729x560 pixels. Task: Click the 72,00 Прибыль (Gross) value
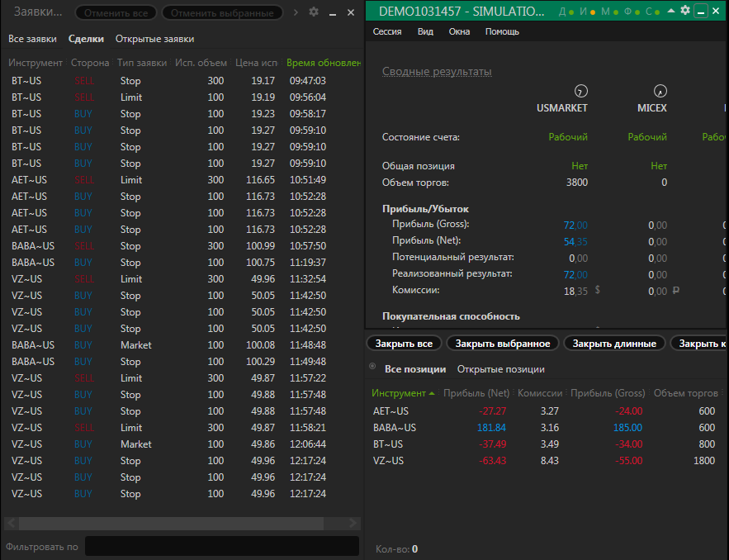575,225
